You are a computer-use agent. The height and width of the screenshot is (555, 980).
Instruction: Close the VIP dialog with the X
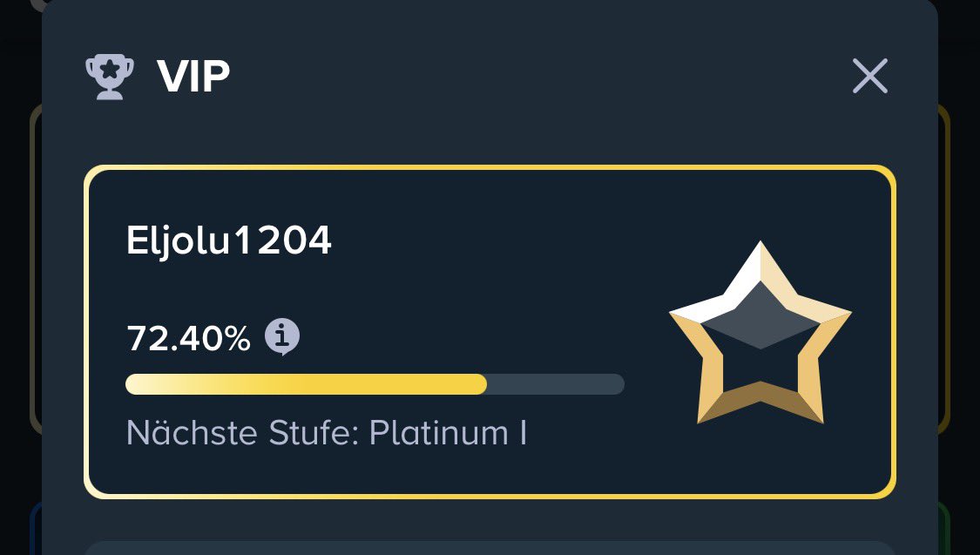(870, 76)
